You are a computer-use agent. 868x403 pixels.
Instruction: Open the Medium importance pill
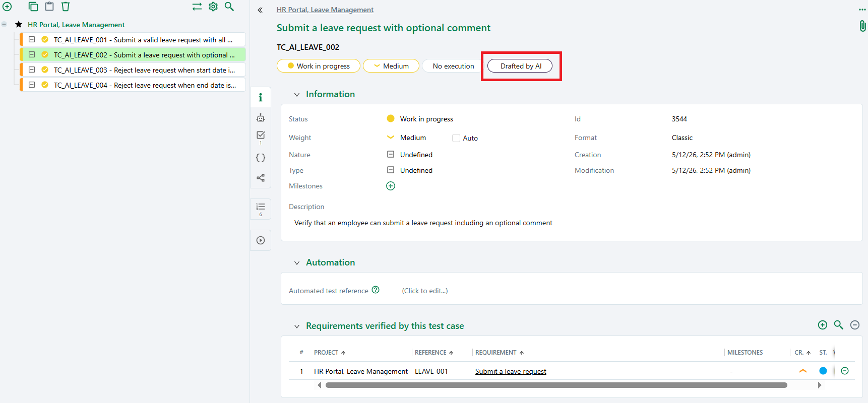pos(391,66)
